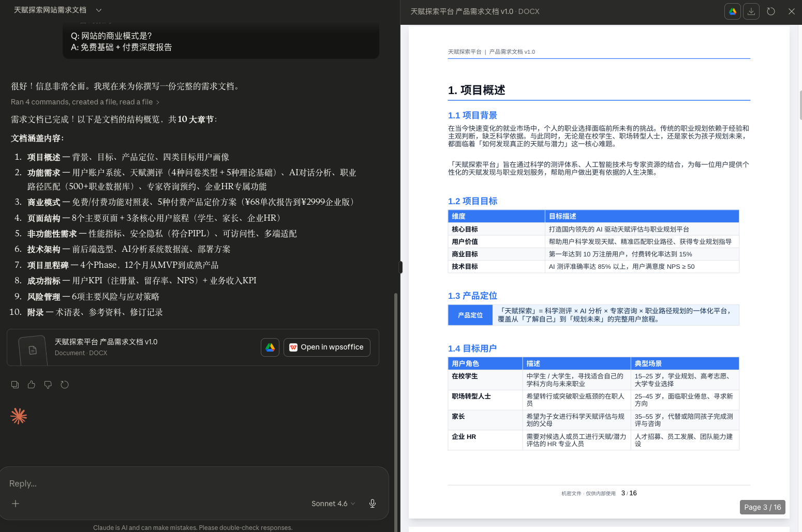The image size is (802, 532).
Task: Click the Page 3 / 16 indicator
Action: tap(762, 507)
